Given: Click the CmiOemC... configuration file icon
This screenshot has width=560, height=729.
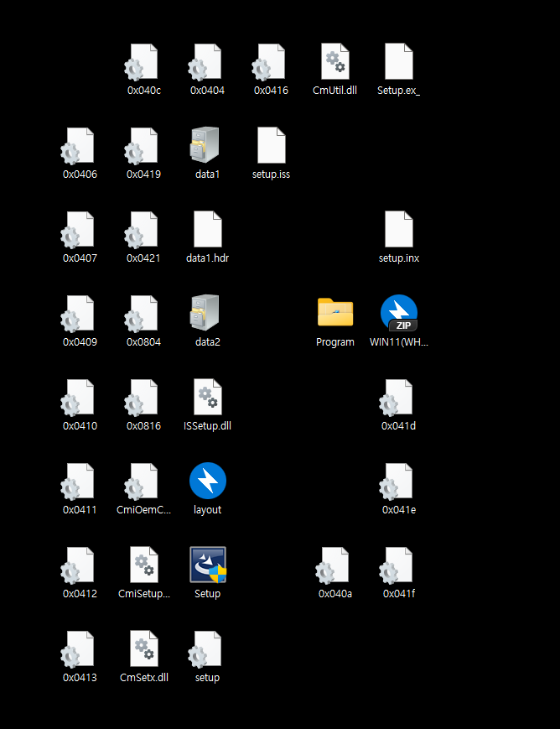Looking at the screenshot, I should (142, 482).
